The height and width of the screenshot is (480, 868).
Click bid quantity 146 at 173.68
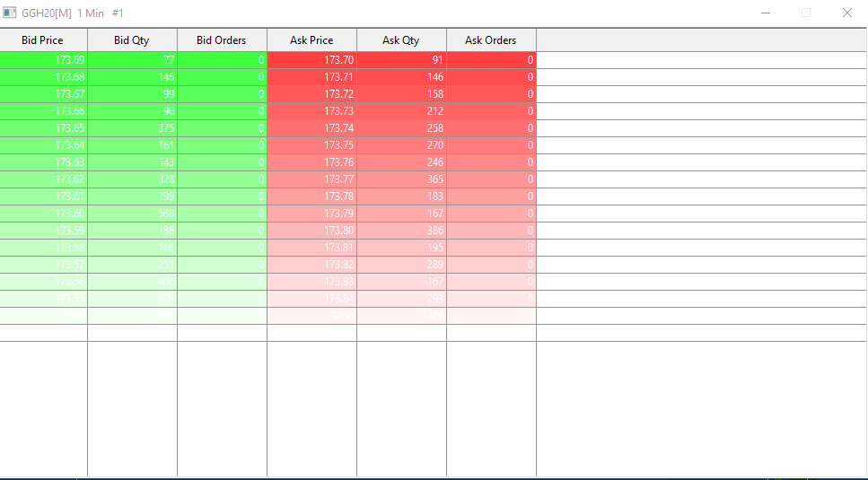[x=132, y=77]
